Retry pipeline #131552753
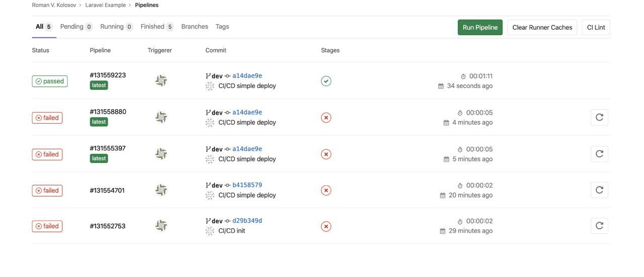The width and height of the screenshot is (644, 277). pyautogui.click(x=599, y=226)
